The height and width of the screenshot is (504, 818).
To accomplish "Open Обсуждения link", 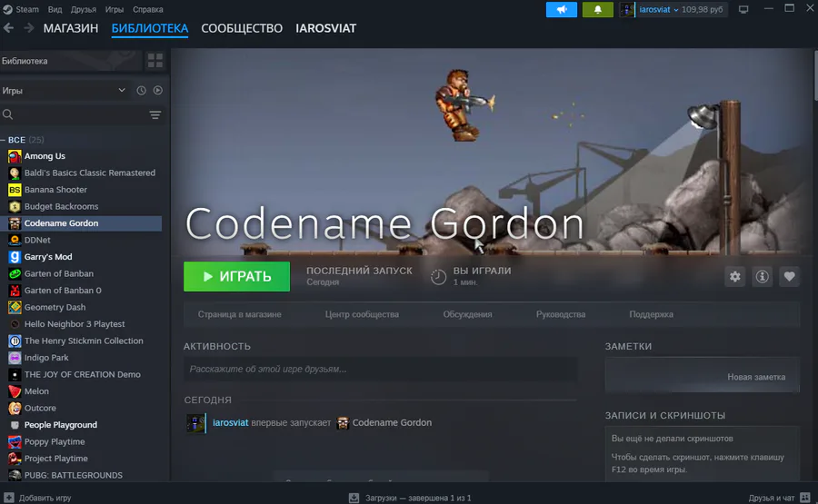I will pos(467,314).
